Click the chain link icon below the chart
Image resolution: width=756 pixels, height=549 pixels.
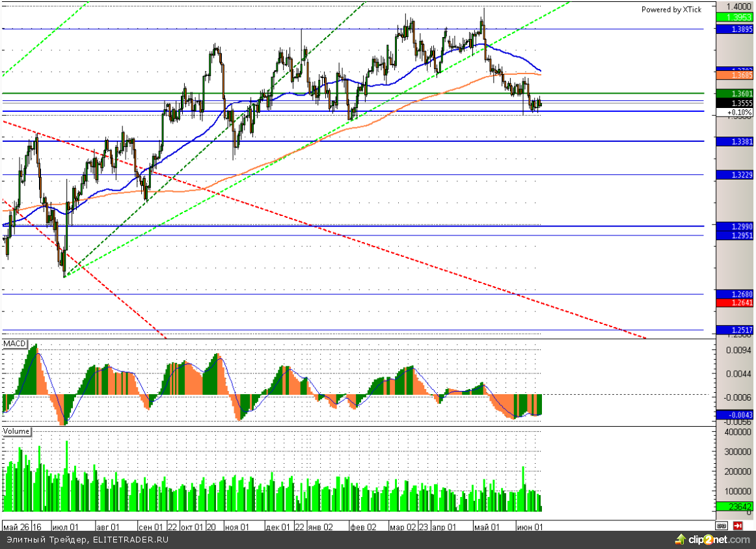tap(721, 526)
